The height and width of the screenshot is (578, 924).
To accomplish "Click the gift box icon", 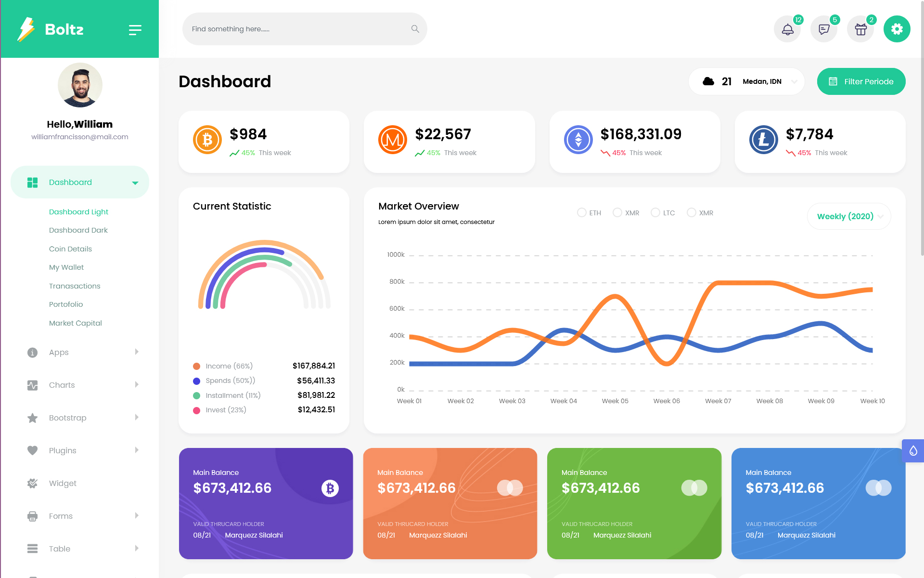I will pos(860,29).
